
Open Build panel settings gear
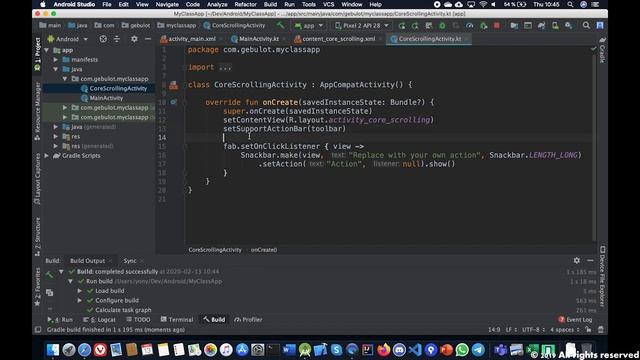(x=577, y=260)
